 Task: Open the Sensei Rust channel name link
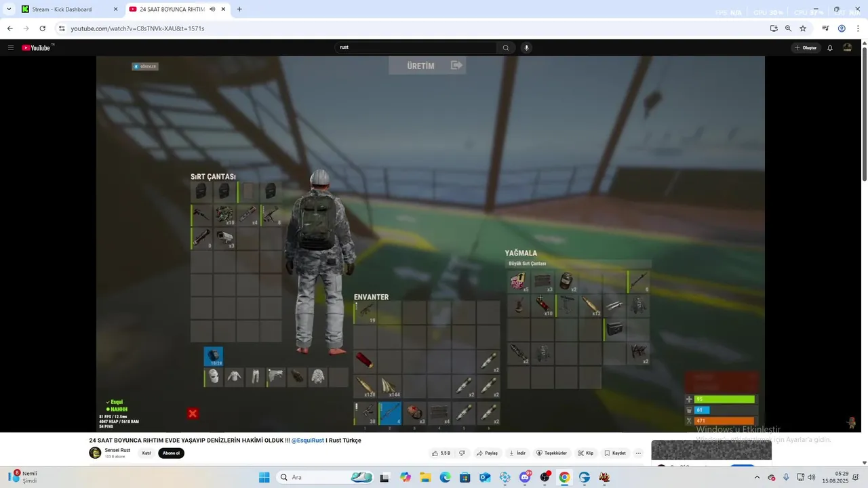[117, 450]
